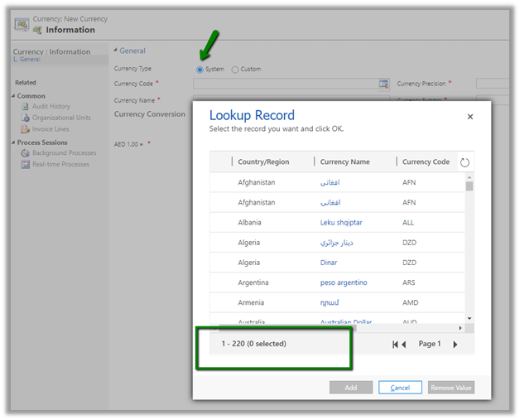The image size is (520, 420).
Task: Click the refresh icon in lookup grid header
Action: click(x=465, y=162)
